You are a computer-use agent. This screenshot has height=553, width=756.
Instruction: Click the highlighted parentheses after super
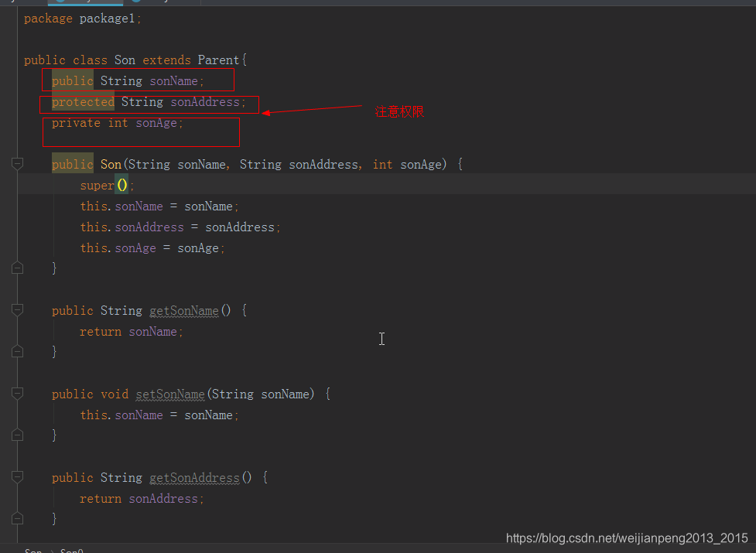click(122, 185)
